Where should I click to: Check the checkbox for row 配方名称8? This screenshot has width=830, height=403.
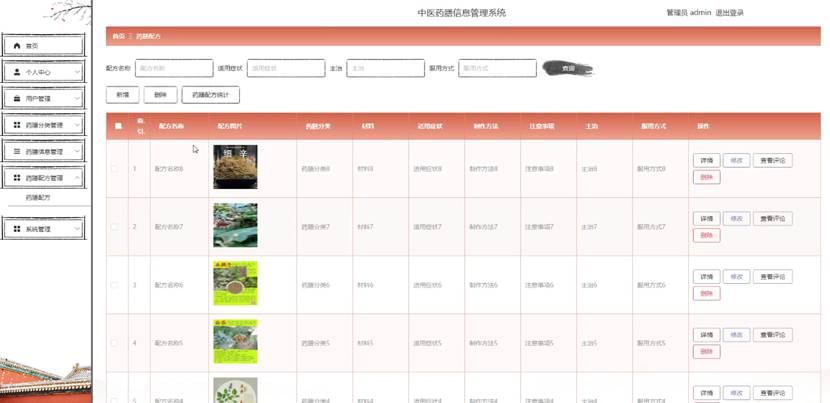pos(114,168)
